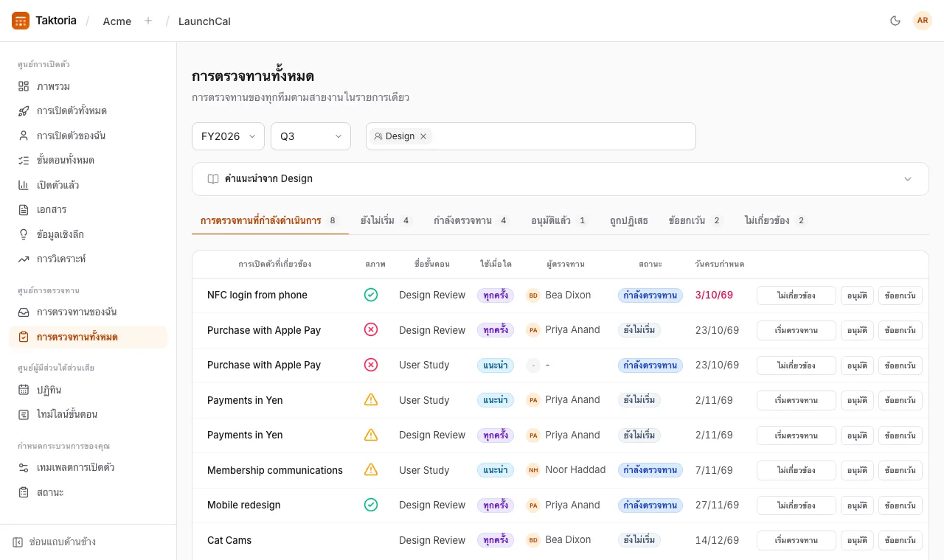Switch to กำลังตรวจทาน tab
Screen dimensions: 944x560
[471, 220]
